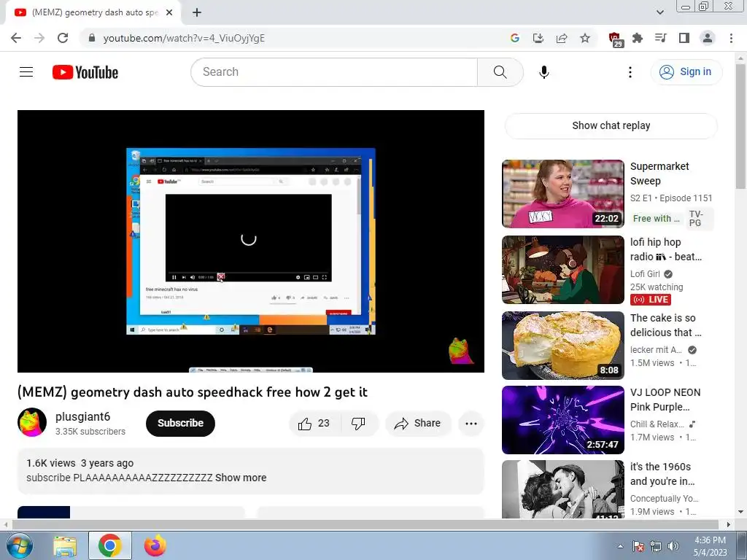747x560 pixels.
Task: Switch to Chrome in the taskbar
Action: click(x=110, y=545)
